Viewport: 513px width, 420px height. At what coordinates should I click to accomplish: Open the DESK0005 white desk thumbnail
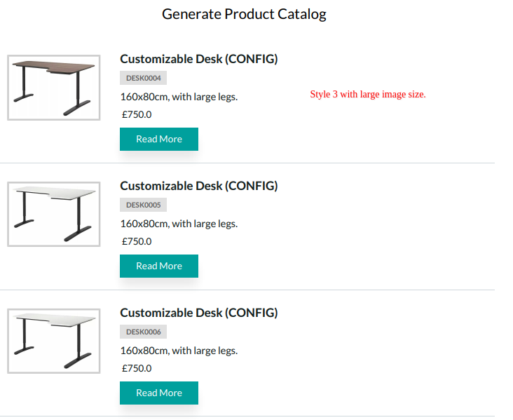tap(54, 214)
